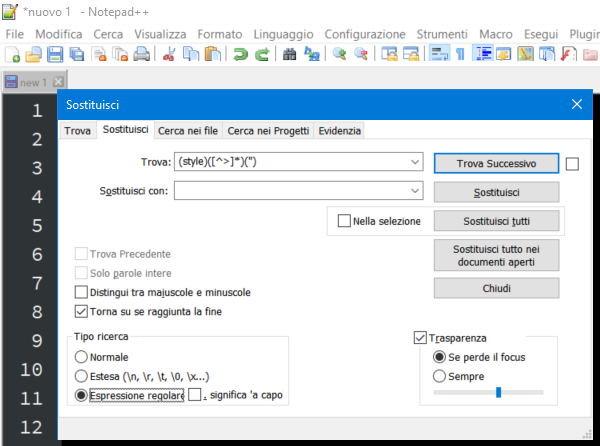Click the Close document toolbar icon
This screenshot has width=600, height=446.
(x=100, y=54)
